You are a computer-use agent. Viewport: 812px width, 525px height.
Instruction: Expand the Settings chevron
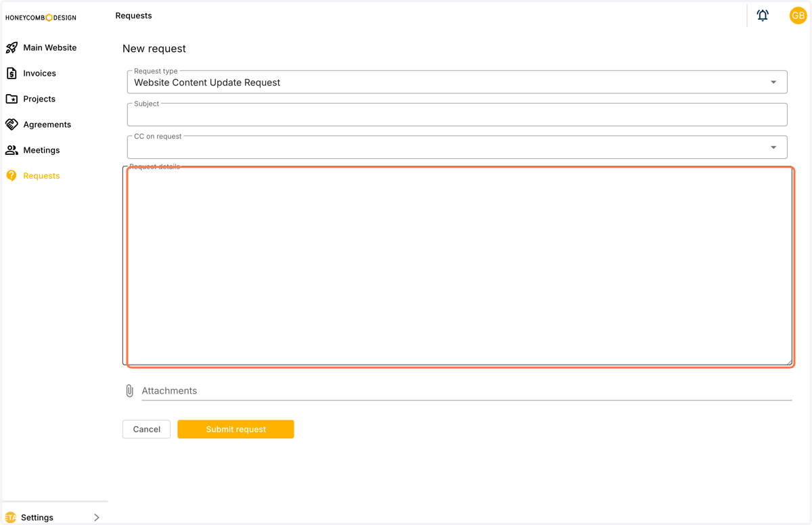(x=97, y=518)
